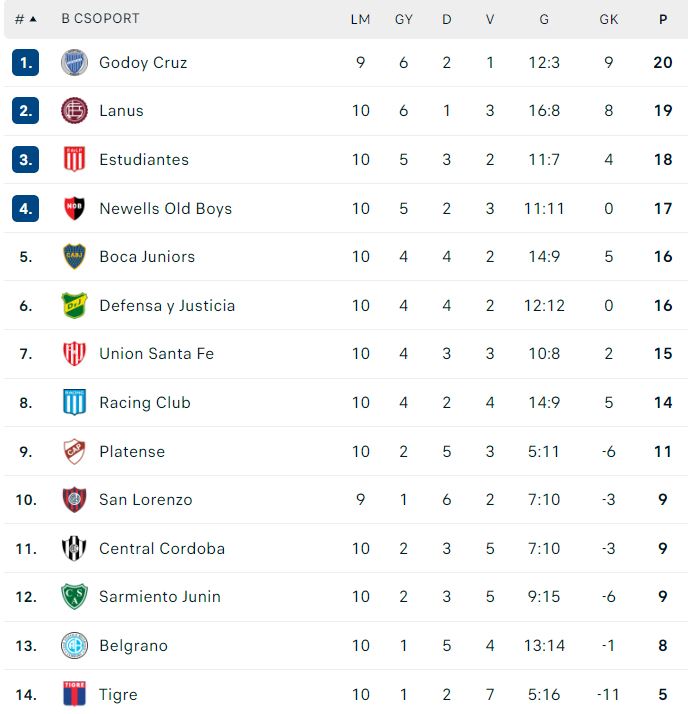Open the Estudiantes crest icon
This screenshot has width=688, height=714.
point(74,159)
